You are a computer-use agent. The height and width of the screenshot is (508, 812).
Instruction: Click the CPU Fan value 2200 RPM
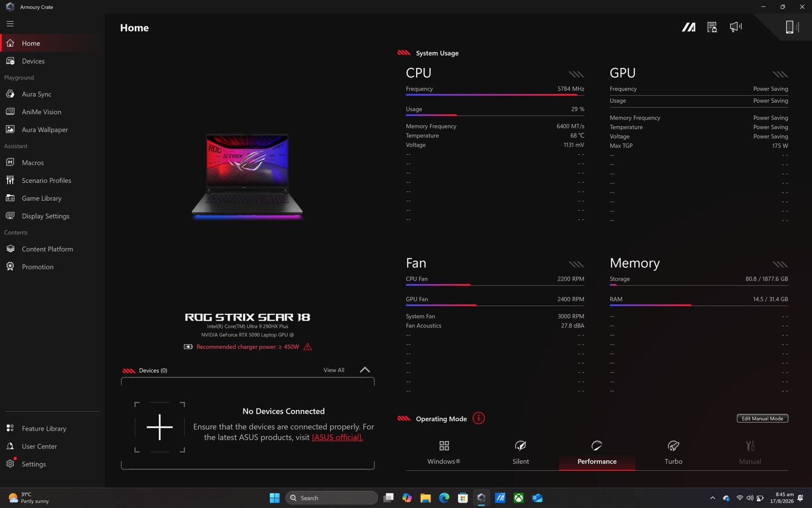[x=571, y=279]
